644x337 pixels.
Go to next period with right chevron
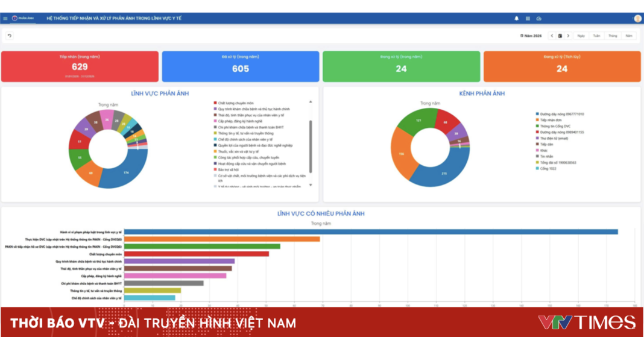click(x=568, y=36)
